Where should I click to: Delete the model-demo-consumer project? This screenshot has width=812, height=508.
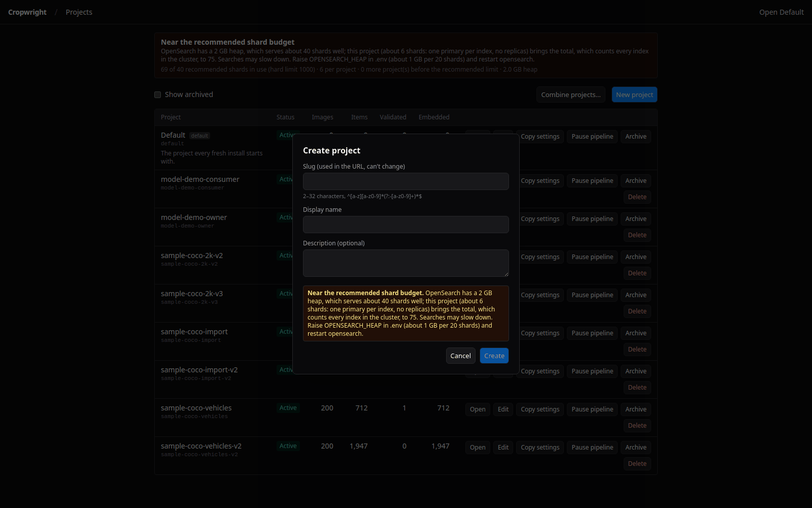(x=637, y=197)
